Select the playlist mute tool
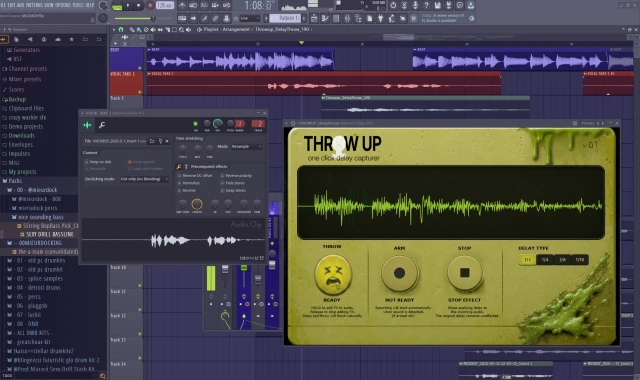Screen dimensions: 640x380 [x=153, y=29]
